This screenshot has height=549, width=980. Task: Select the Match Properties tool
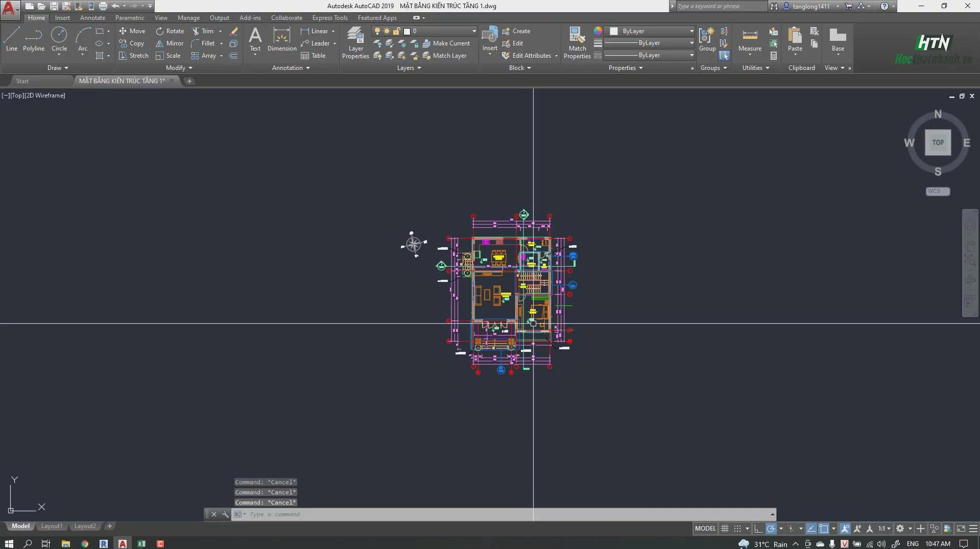coord(577,43)
